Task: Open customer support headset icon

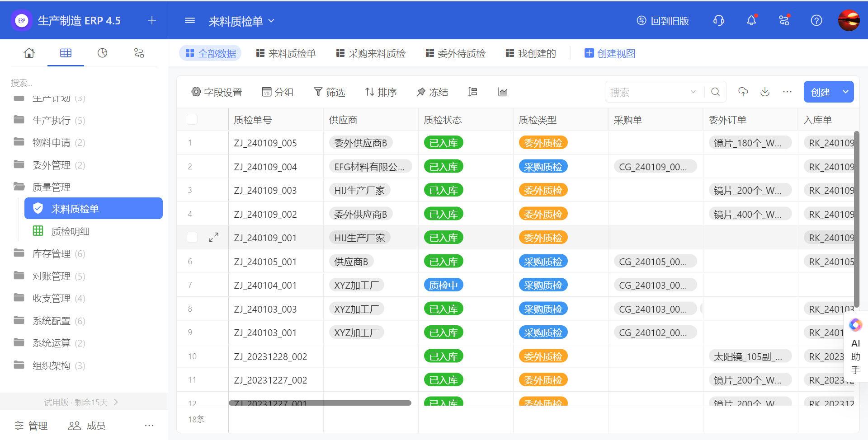Action: click(x=718, y=20)
